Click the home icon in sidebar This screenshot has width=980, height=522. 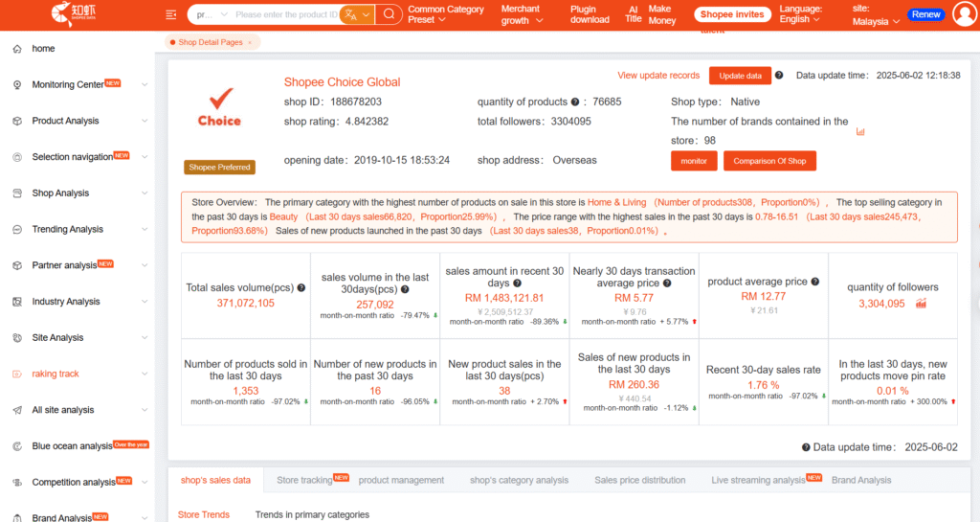tap(17, 49)
